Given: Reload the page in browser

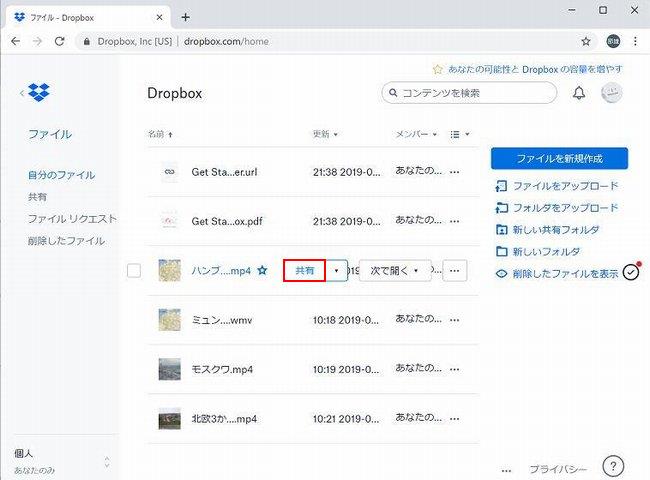Looking at the screenshot, I should [59, 41].
